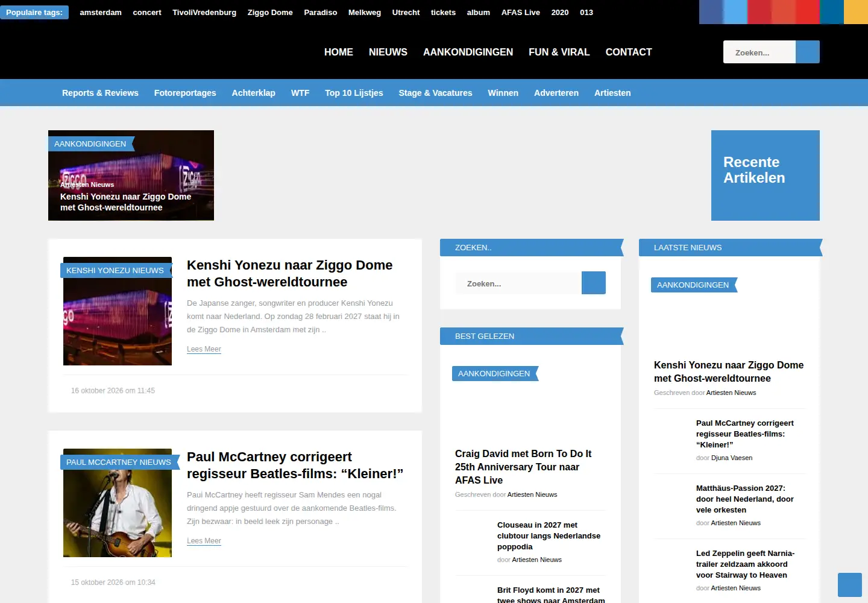Open the HOME menu item
The image size is (868, 603).
[x=339, y=52]
